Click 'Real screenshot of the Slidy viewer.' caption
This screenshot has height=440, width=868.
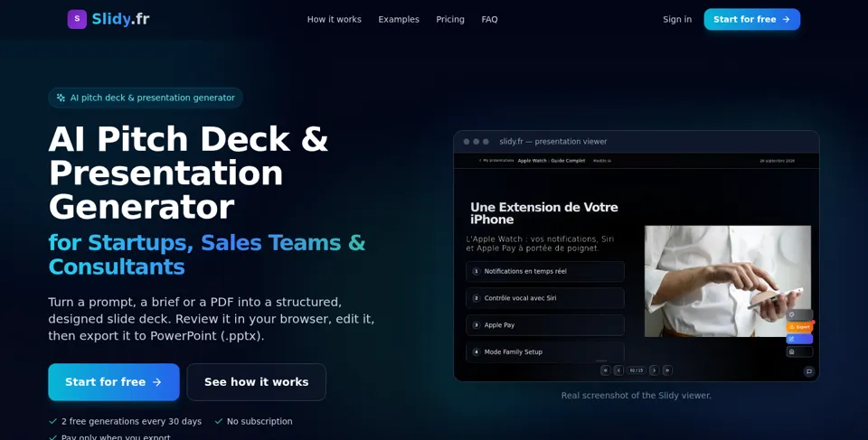coord(636,395)
